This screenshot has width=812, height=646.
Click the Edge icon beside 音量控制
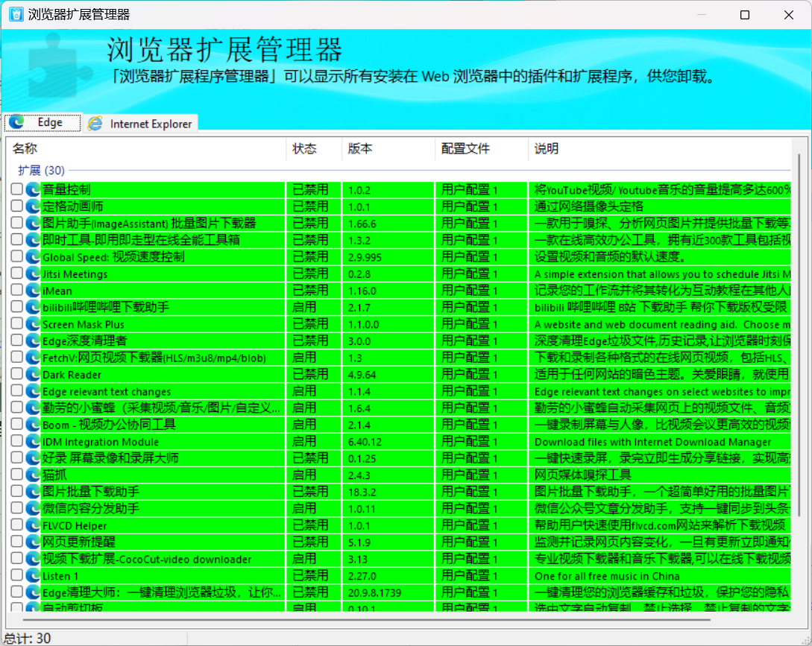click(33, 189)
